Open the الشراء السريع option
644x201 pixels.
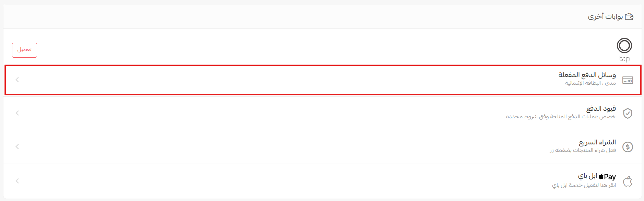[597, 142]
